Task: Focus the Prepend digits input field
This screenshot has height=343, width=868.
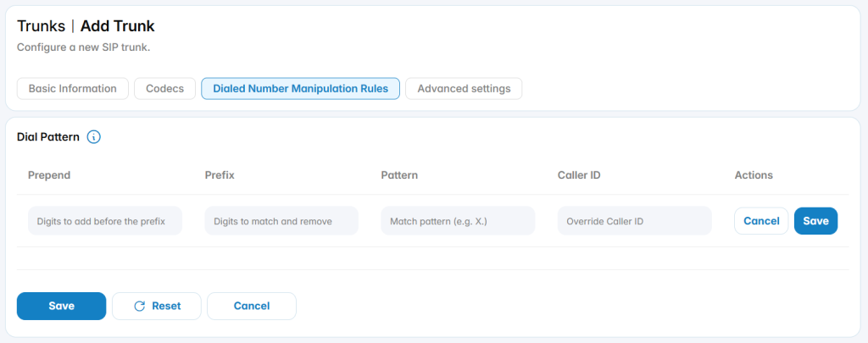Action: (105, 221)
